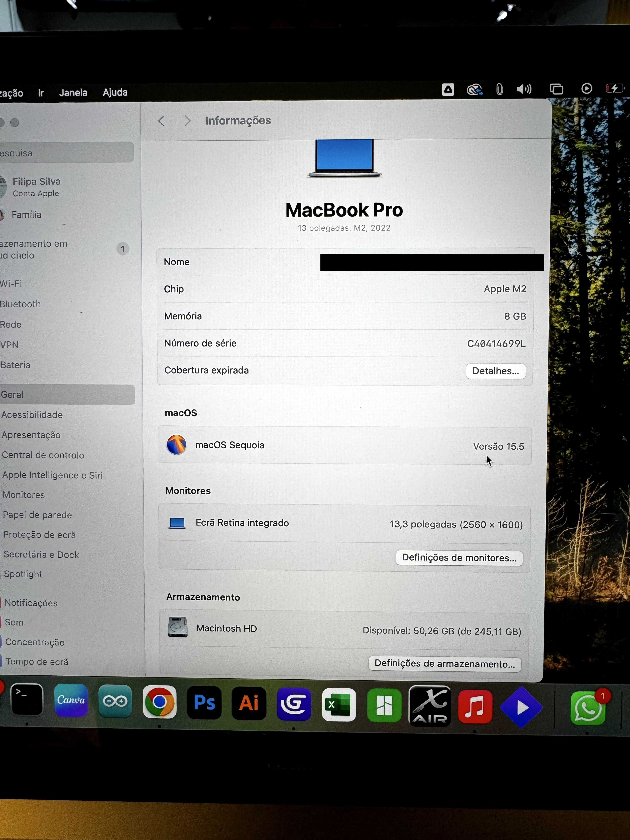Select Notificações in the sidebar
This screenshot has height=840, width=630.
(31, 603)
